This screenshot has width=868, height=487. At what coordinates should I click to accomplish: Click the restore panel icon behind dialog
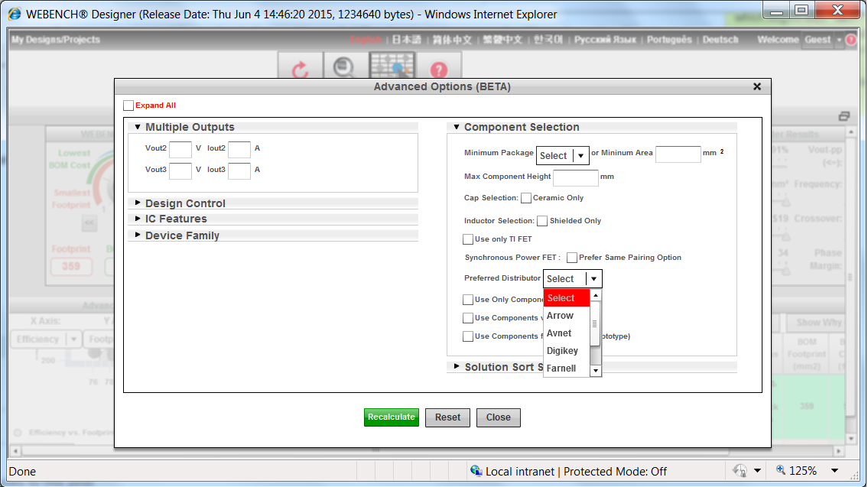844,115
